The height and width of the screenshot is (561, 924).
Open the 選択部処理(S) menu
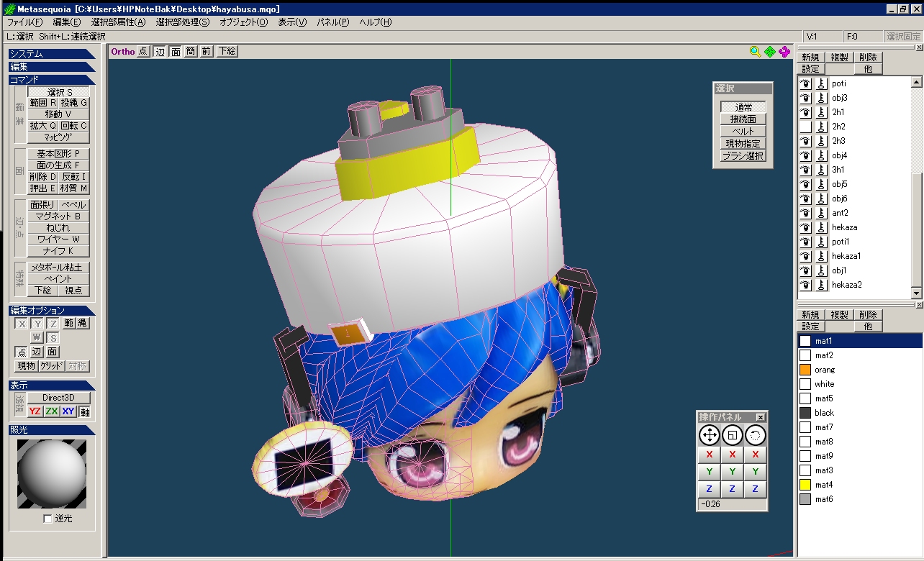(183, 22)
